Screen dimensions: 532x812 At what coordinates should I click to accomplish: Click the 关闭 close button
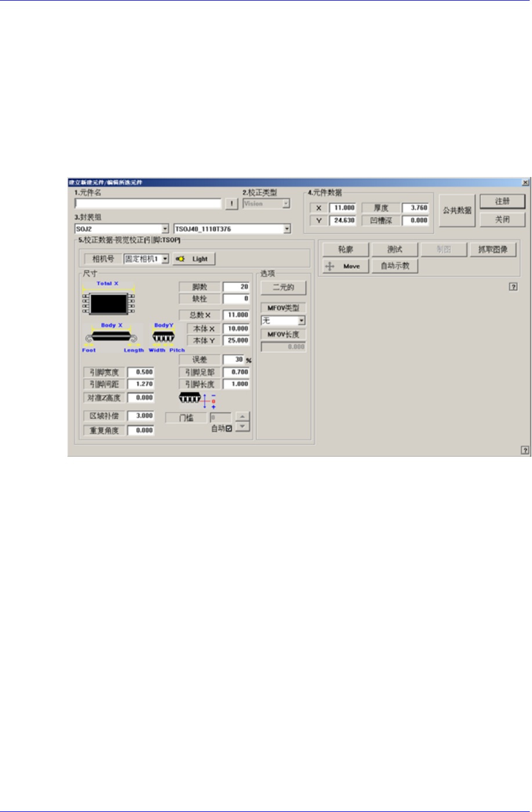pyautogui.click(x=502, y=219)
